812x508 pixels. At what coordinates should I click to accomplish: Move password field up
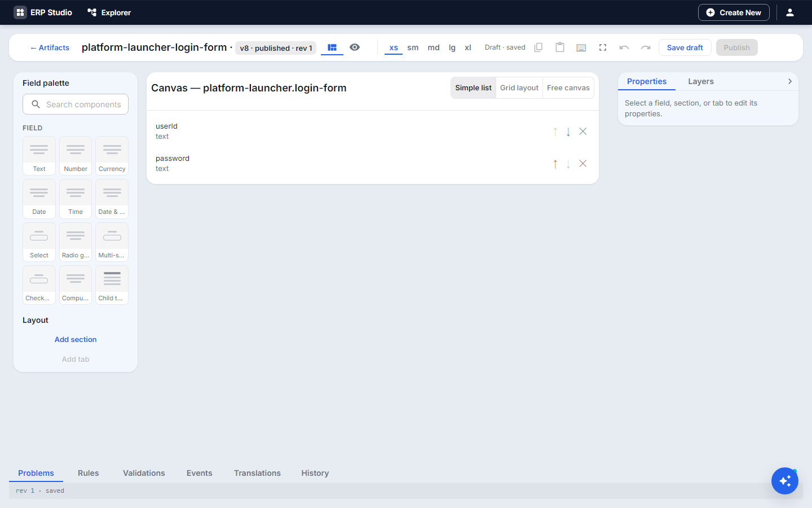click(555, 164)
